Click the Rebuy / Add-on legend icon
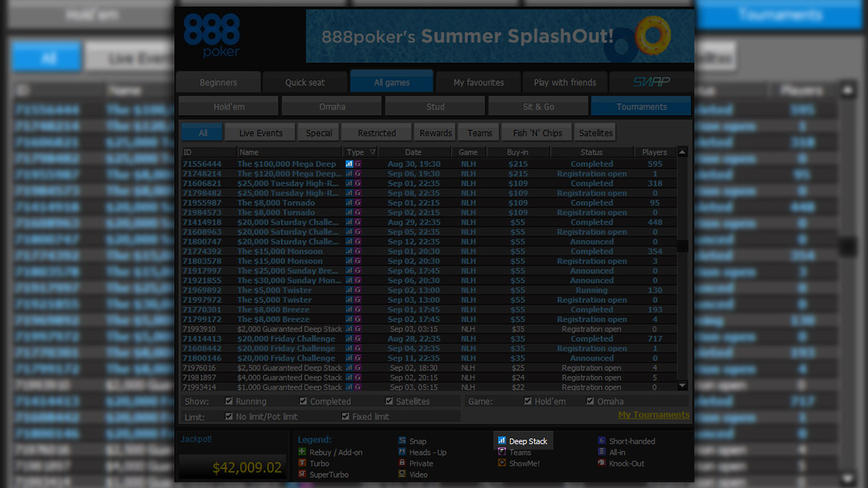The height and width of the screenshot is (488, 868). [x=302, y=453]
